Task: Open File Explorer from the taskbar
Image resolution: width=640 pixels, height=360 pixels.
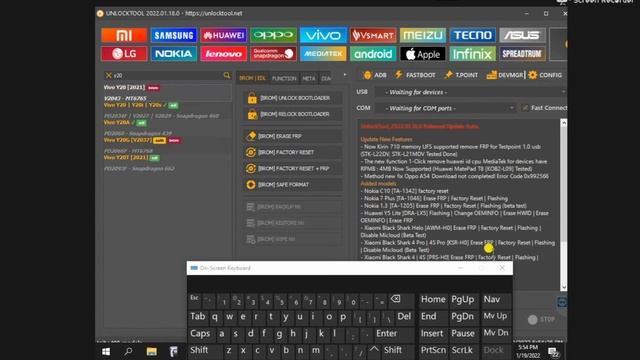Action: (151, 351)
